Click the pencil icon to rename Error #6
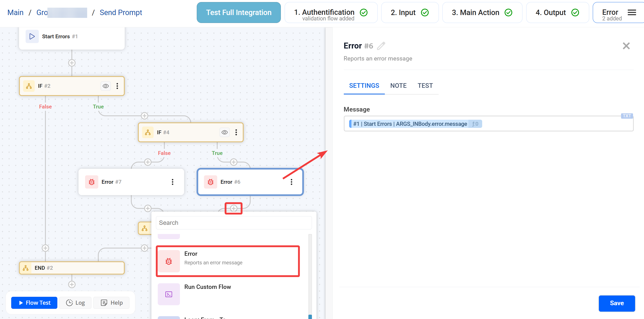 (x=381, y=46)
